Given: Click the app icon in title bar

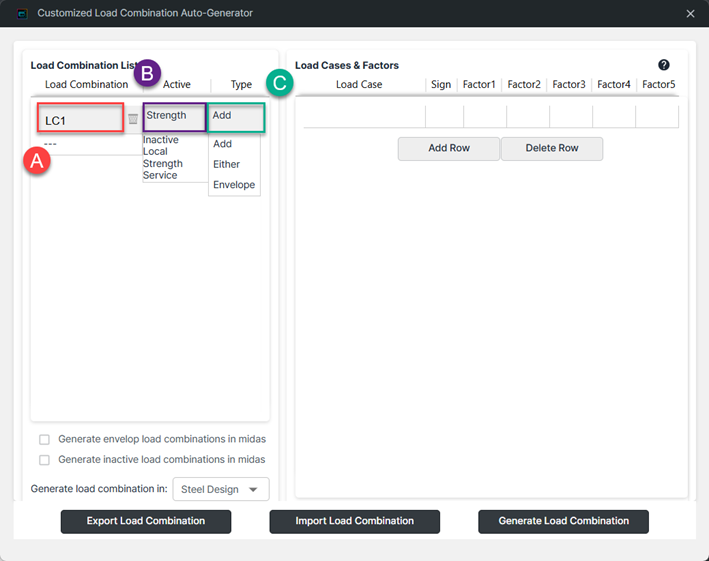Looking at the screenshot, I should point(22,14).
